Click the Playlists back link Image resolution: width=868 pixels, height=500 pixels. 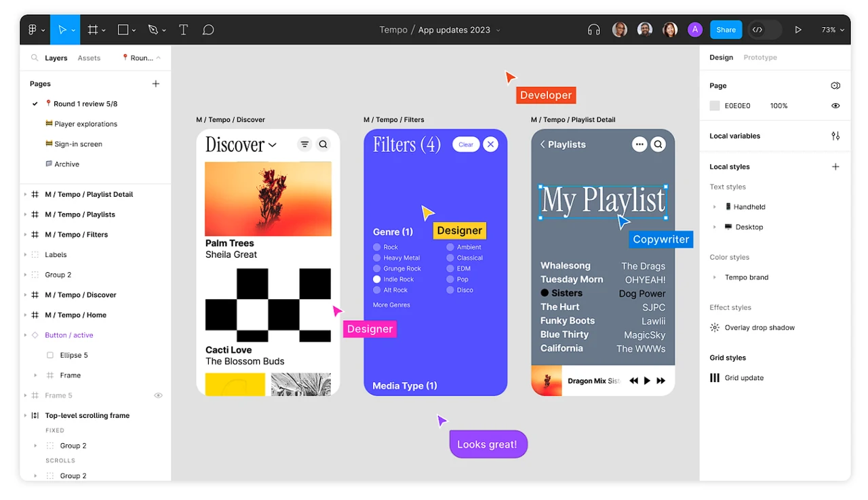(563, 145)
